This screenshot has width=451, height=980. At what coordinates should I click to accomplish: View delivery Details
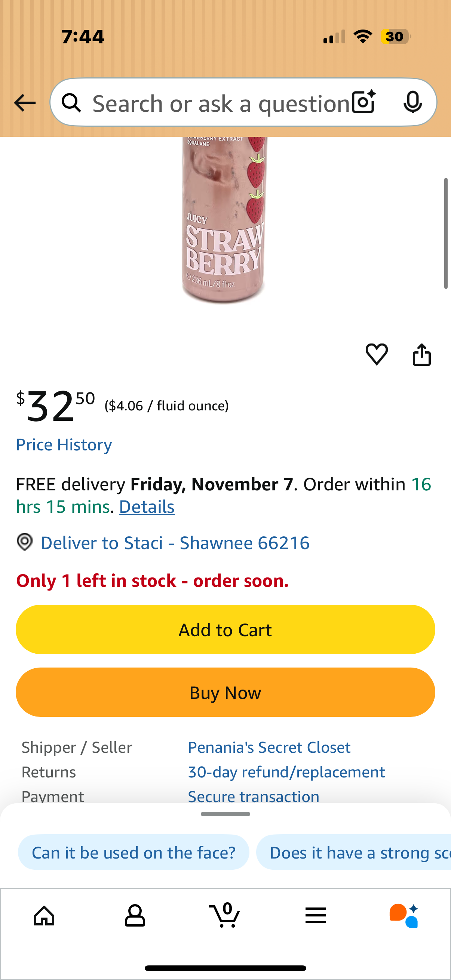tap(147, 506)
